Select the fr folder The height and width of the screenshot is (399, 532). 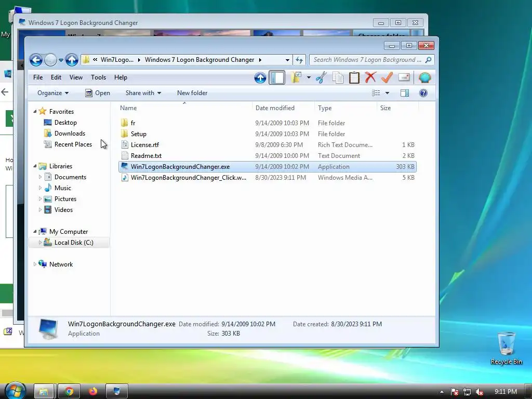pyautogui.click(x=268, y=123)
